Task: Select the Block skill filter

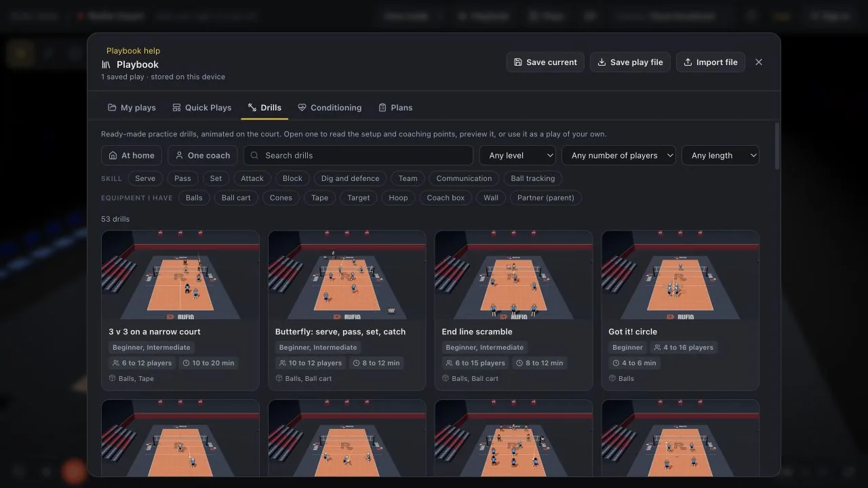Action: point(292,178)
